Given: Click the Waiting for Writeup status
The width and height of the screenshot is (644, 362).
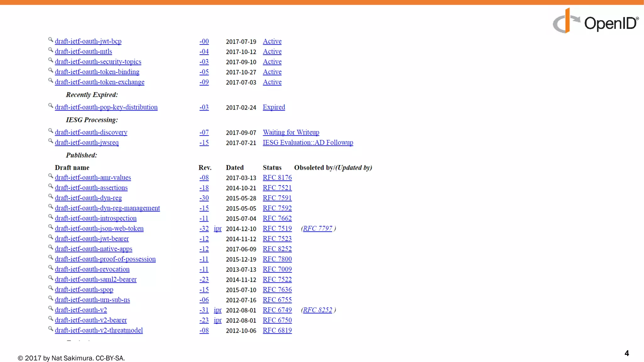Looking at the screenshot, I should [291, 132].
